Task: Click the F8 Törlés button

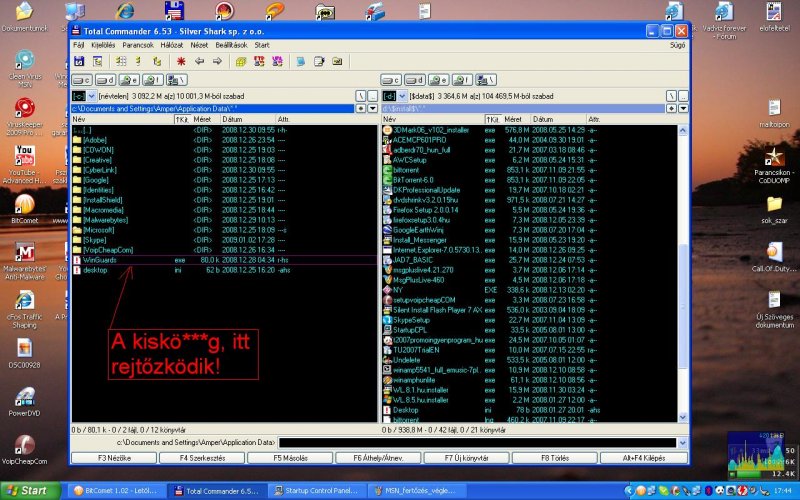Action: 555,458
